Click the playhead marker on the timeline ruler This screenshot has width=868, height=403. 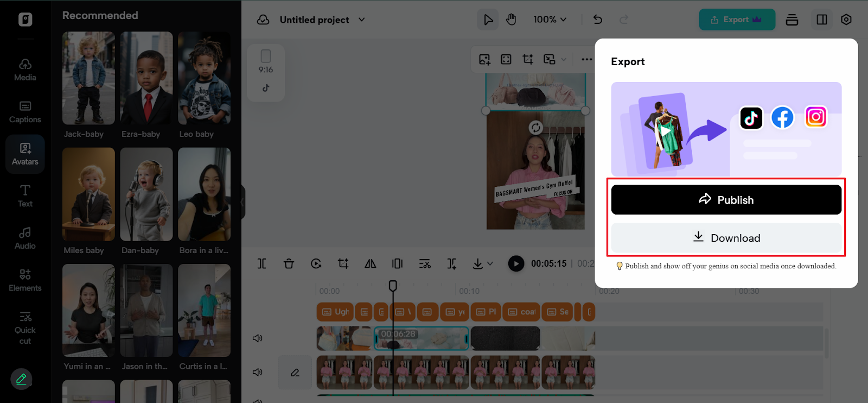(393, 286)
